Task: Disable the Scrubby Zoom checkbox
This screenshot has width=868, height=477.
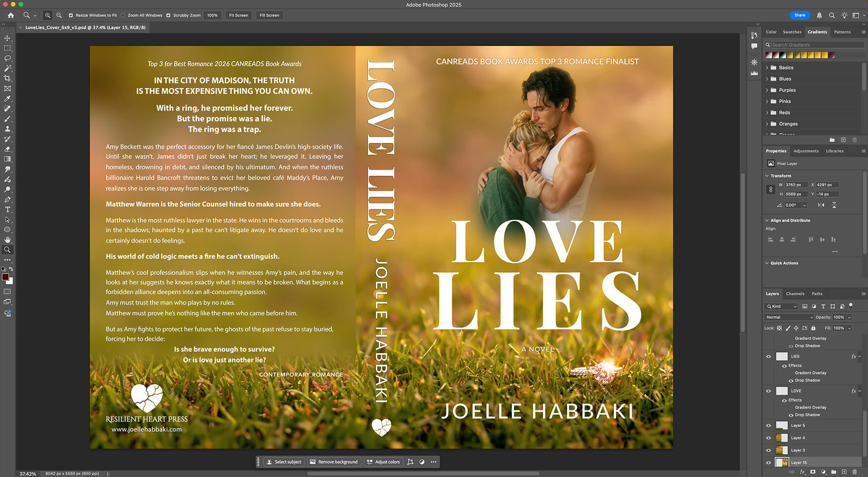Action: pyautogui.click(x=169, y=15)
